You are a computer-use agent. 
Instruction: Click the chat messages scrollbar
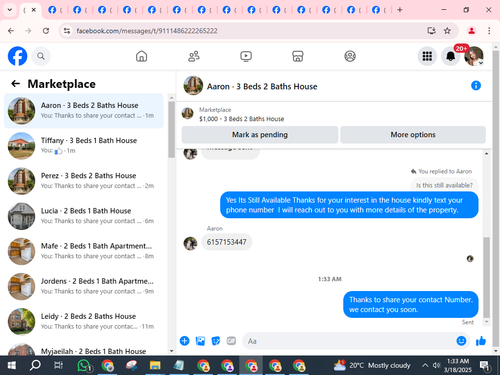pyautogui.click(x=486, y=277)
